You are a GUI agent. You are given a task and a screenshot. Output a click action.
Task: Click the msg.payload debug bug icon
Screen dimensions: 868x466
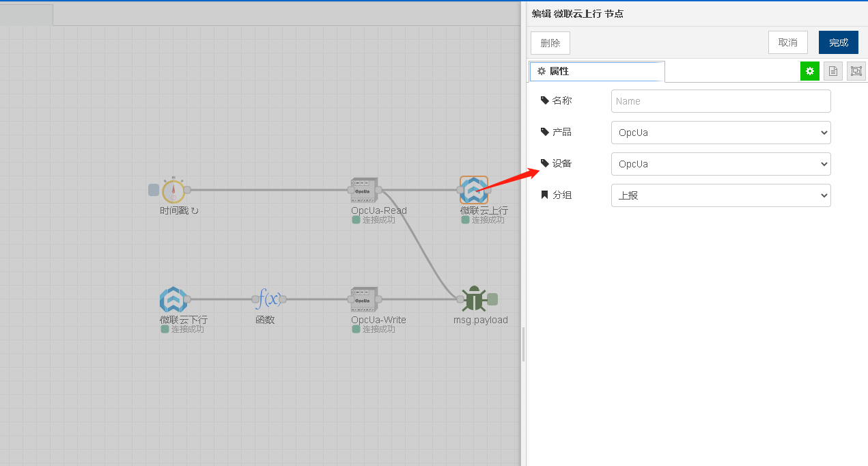click(x=474, y=299)
